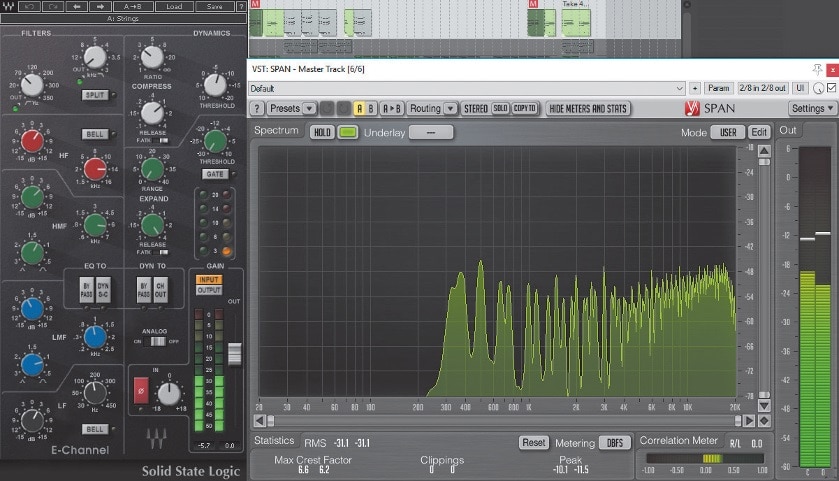Click the wet/dry knob icon beside UI
Image resolution: width=839 pixels, height=481 pixels.
[818, 88]
